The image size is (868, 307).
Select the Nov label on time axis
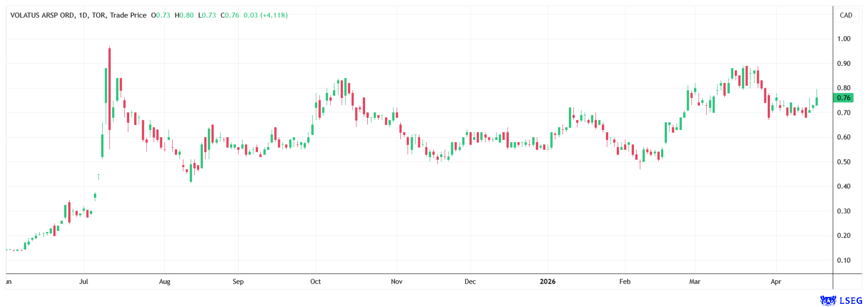click(x=396, y=281)
